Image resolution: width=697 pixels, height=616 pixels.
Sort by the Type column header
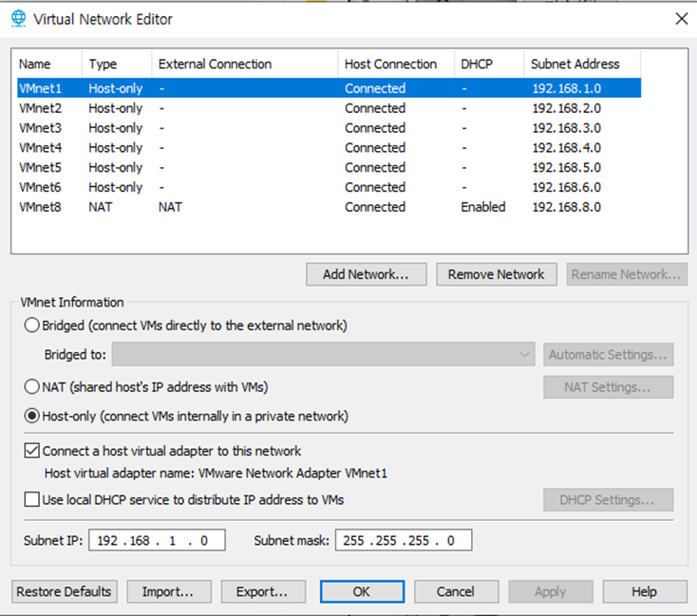click(x=117, y=64)
